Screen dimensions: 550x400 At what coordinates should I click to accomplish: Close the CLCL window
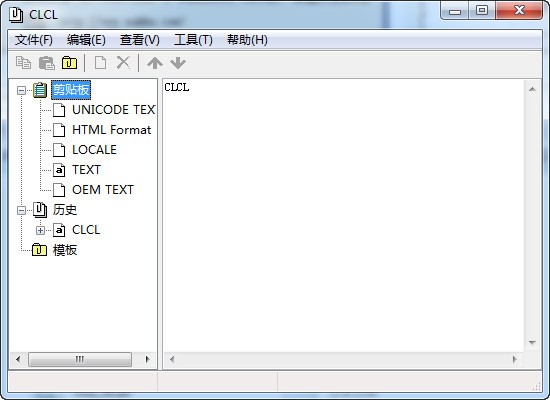coord(519,11)
